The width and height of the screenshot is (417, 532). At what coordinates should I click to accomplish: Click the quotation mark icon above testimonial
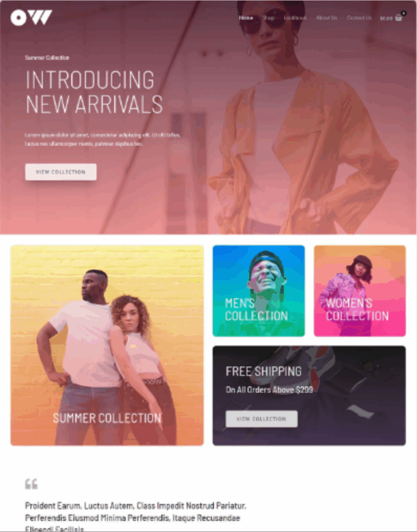tap(31, 484)
